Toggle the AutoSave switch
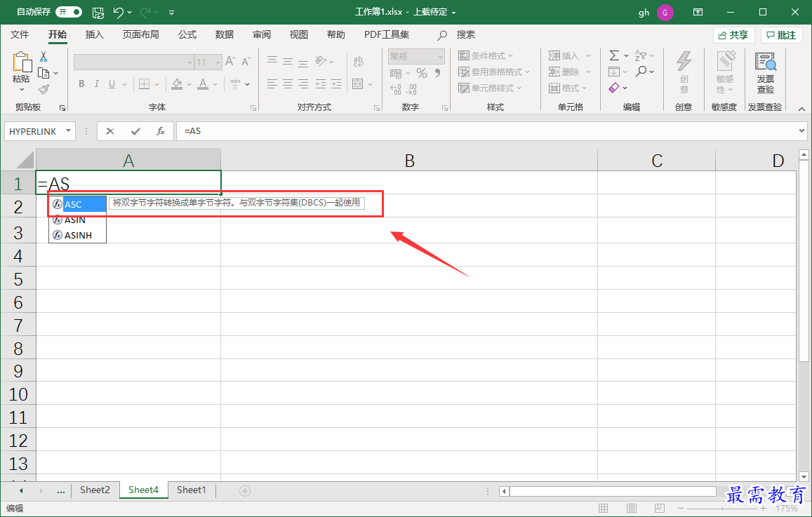Image resolution: width=812 pixels, height=517 pixels. [69, 11]
